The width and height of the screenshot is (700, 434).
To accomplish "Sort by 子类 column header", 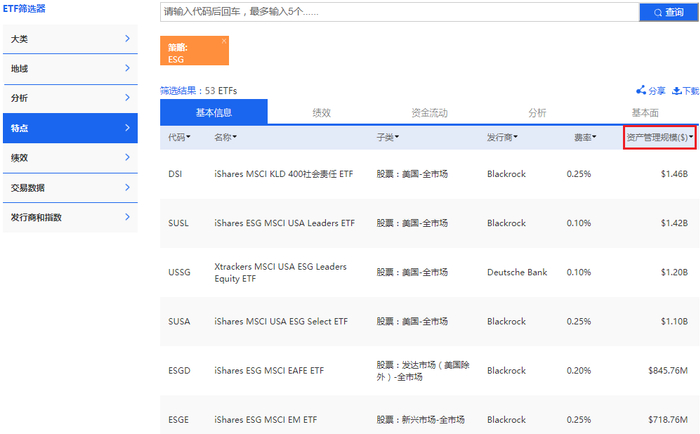I will [x=388, y=137].
